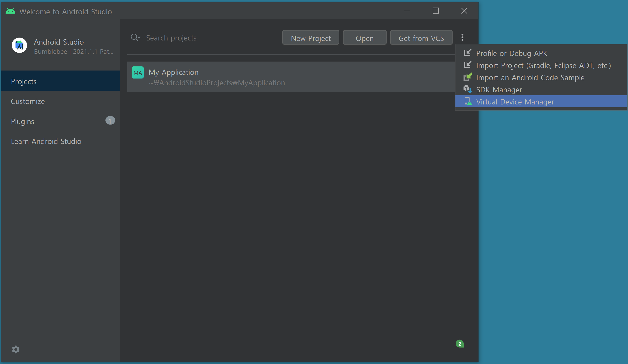Click the New Project button
Screen dimensions: 628x364
(x=310, y=38)
